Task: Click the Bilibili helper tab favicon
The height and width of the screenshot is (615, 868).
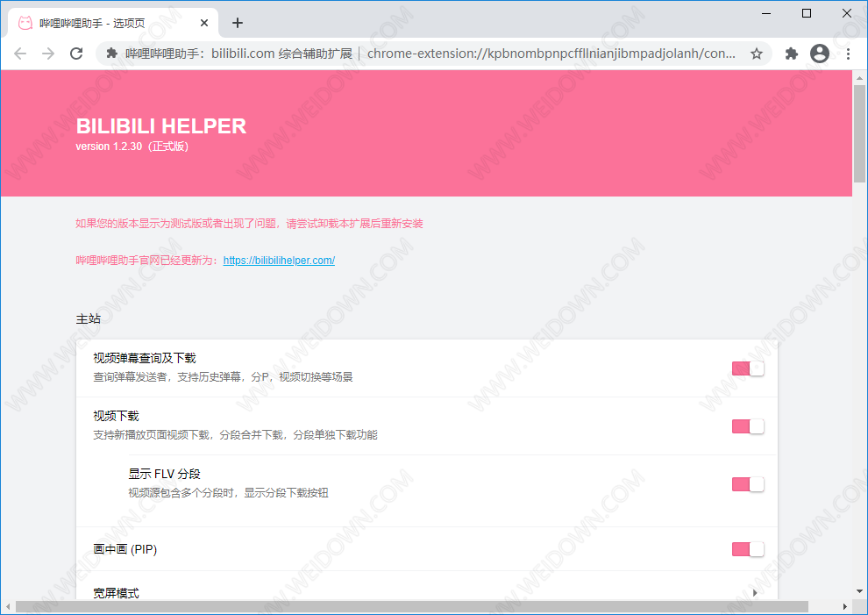Action: coord(25,23)
